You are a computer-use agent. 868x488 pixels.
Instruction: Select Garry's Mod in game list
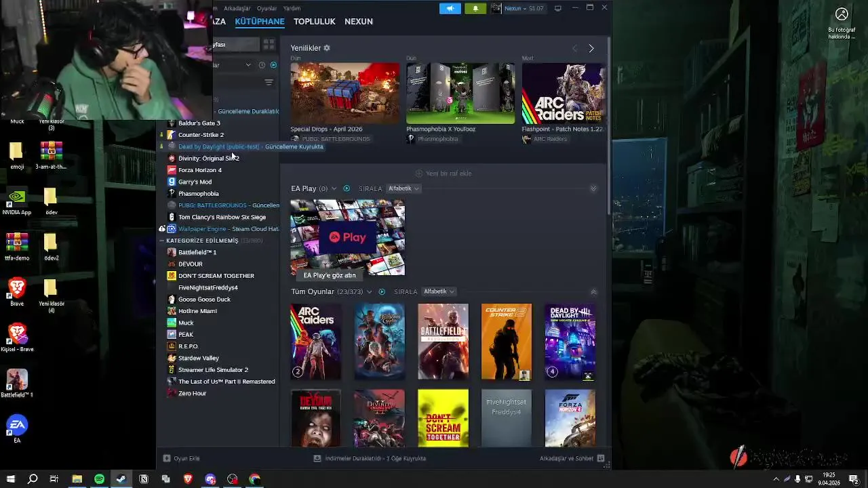pyautogui.click(x=195, y=182)
